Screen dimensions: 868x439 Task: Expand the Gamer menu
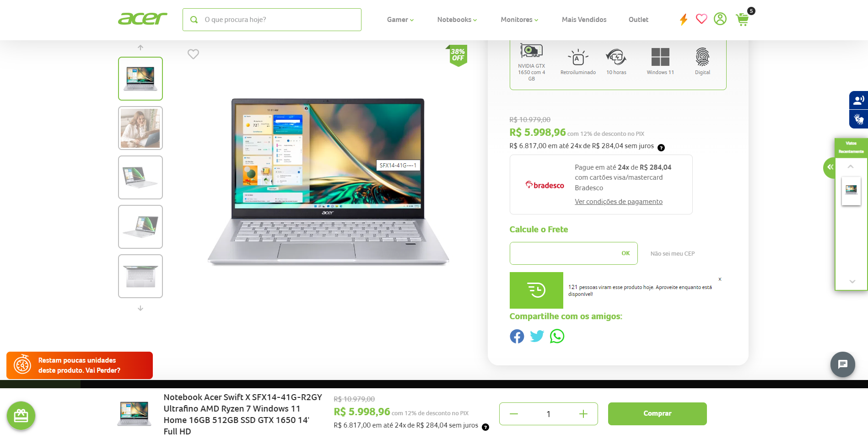point(400,20)
